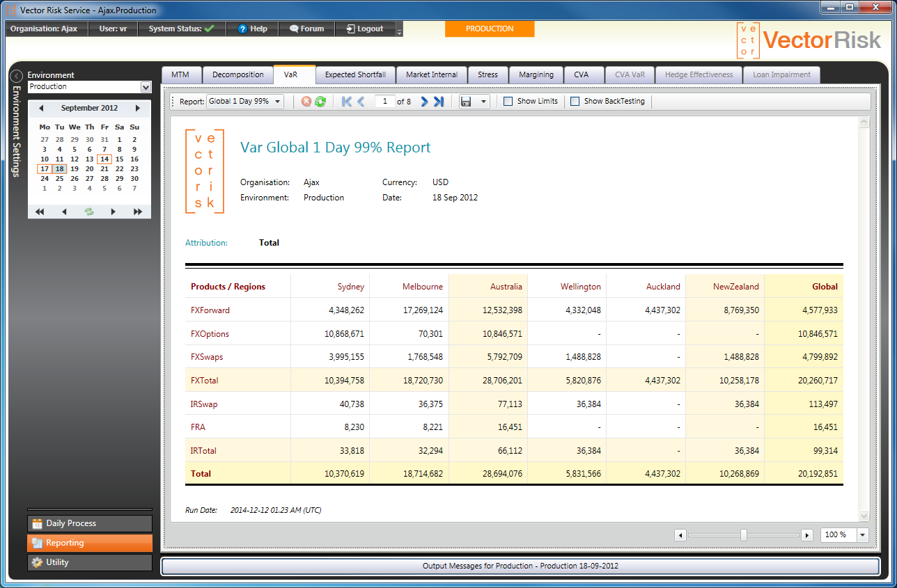Click the VectorRisk logo at top right
This screenshot has width=897, height=588.
pyautogui.click(x=809, y=40)
